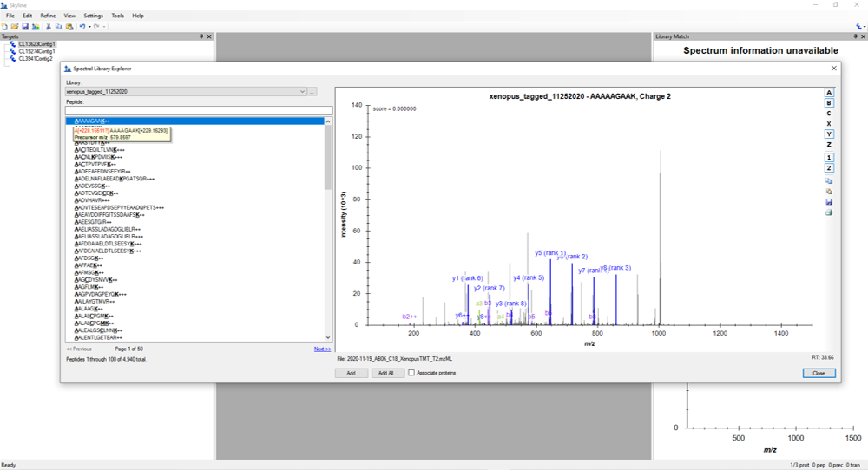Click the Save icon in main toolbar
868x470 pixels.
pos(25,27)
